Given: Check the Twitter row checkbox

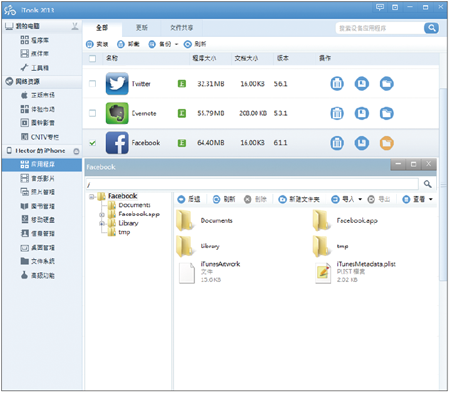Looking at the screenshot, I should pyautogui.click(x=92, y=84).
